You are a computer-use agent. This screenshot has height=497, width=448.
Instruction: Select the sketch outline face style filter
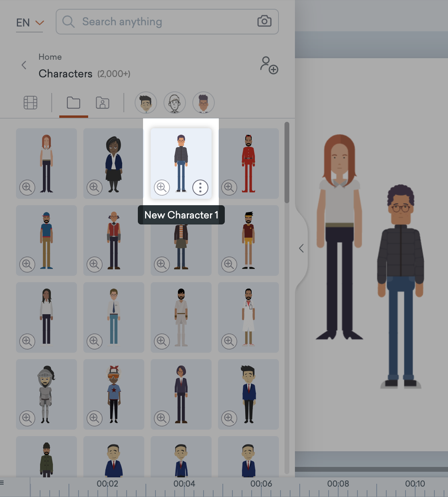point(174,103)
